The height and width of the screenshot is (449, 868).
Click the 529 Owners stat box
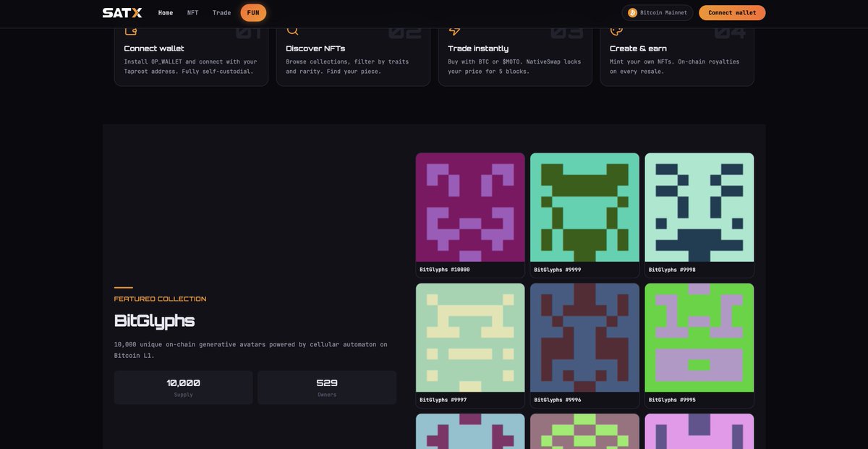(327, 388)
